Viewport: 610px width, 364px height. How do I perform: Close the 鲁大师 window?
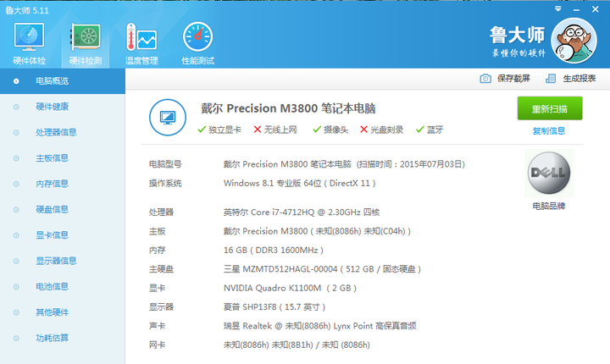pyautogui.click(x=596, y=9)
